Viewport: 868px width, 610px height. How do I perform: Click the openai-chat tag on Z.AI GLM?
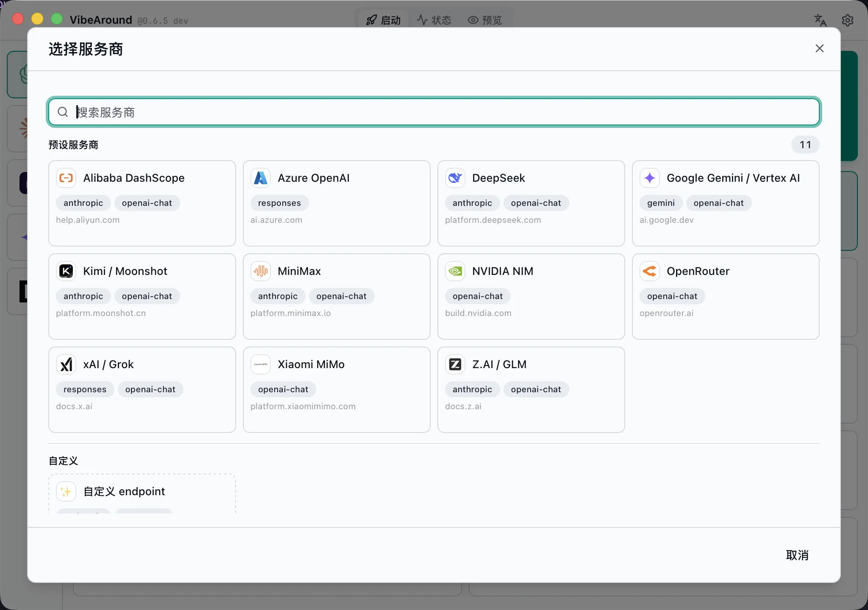536,389
